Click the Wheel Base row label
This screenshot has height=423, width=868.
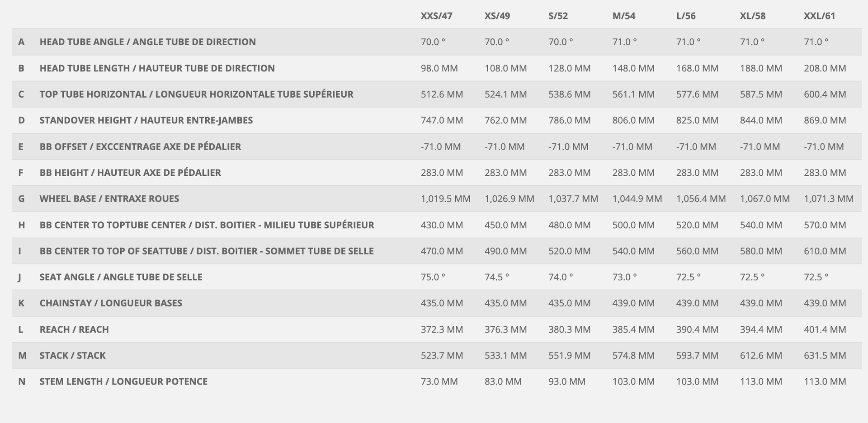pos(109,199)
